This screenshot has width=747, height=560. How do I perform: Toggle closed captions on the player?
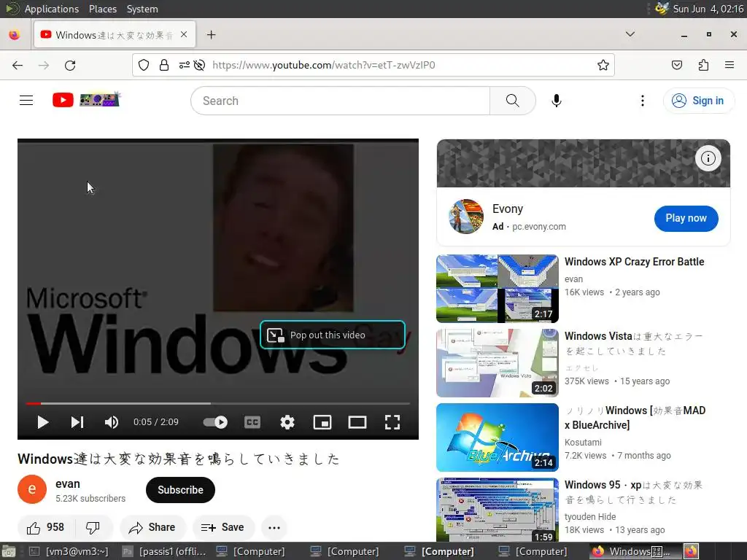point(252,422)
